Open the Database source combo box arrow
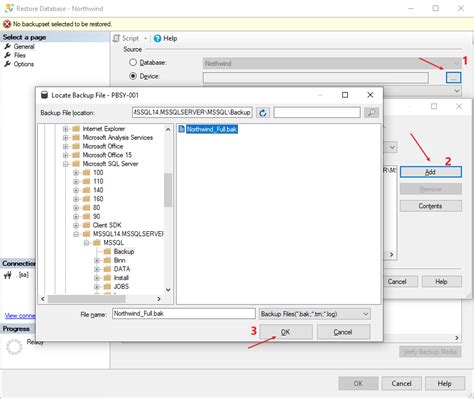The width and height of the screenshot is (474, 399). [x=457, y=63]
